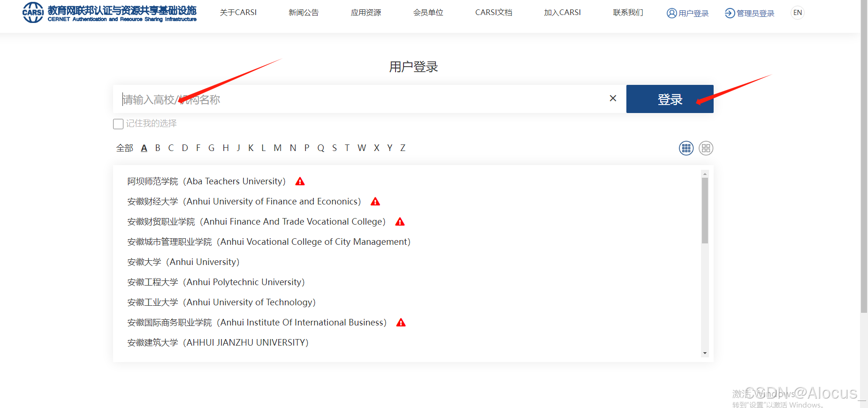Filter institutions by letter G

[x=212, y=148]
